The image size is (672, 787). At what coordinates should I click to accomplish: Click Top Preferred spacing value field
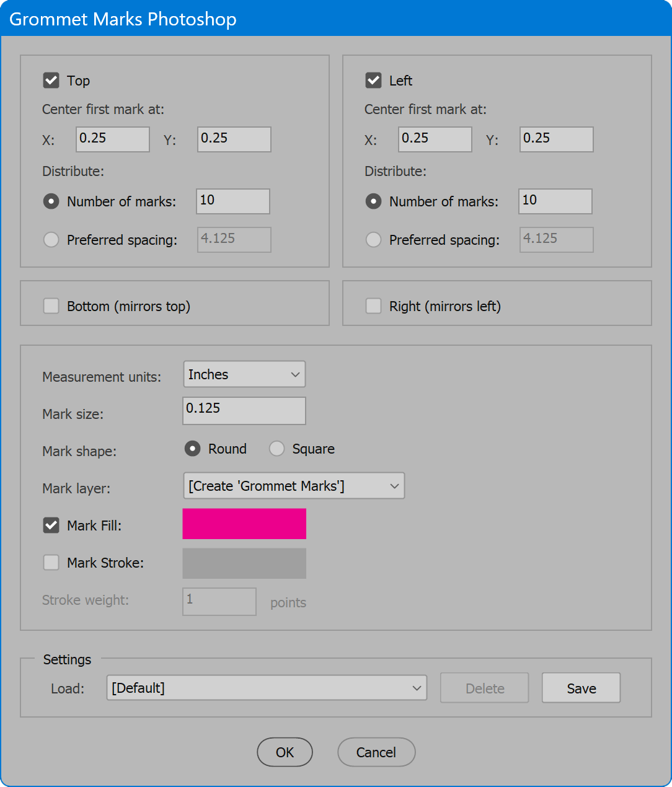coord(234,240)
